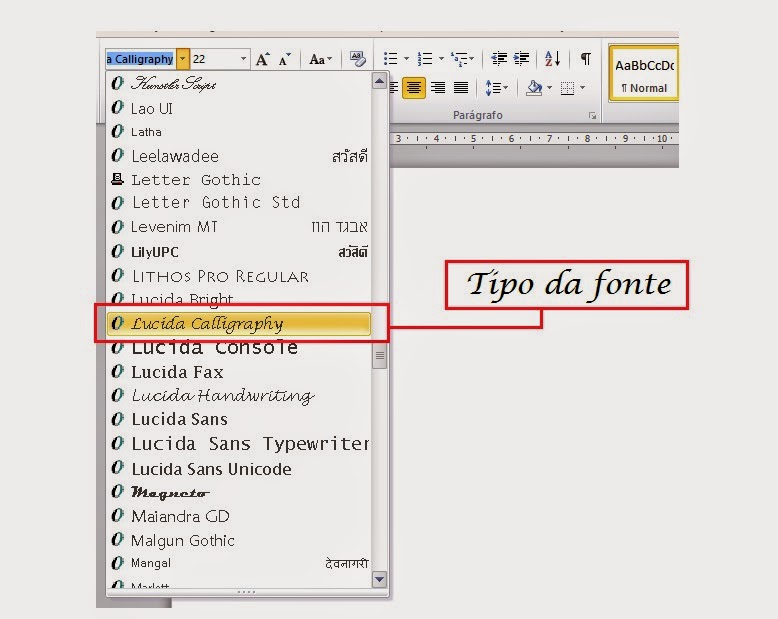Open the Numbering dropdown arrow

coord(441,59)
